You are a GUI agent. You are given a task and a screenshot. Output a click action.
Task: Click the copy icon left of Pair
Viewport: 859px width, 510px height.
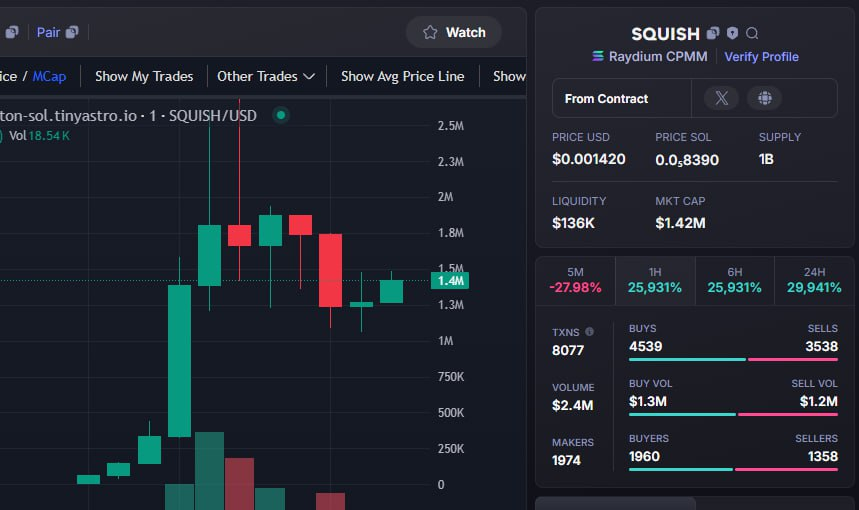coord(12,32)
